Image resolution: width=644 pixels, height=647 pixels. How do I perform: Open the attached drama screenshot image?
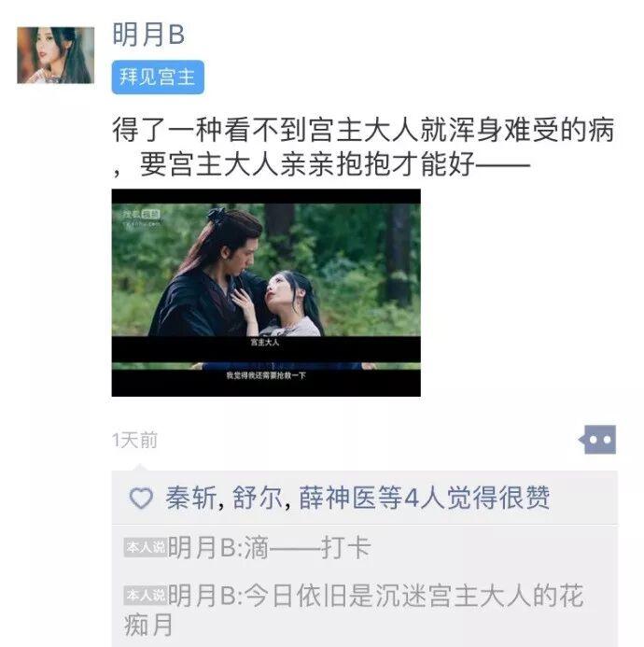pos(266,293)
